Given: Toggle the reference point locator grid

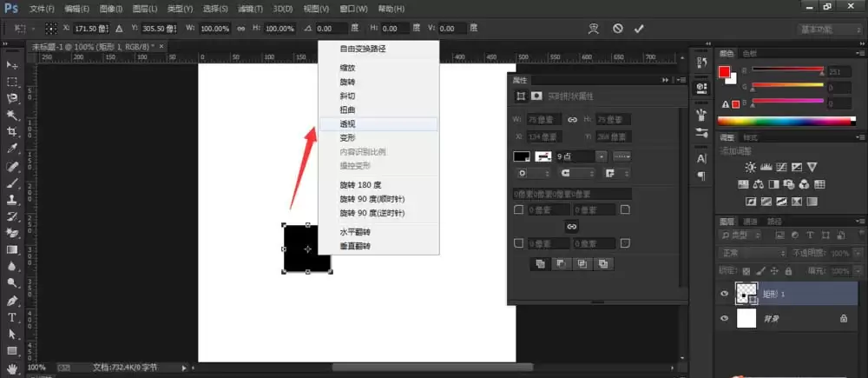Looking at the screenshot, I should (x=51, y=29).
